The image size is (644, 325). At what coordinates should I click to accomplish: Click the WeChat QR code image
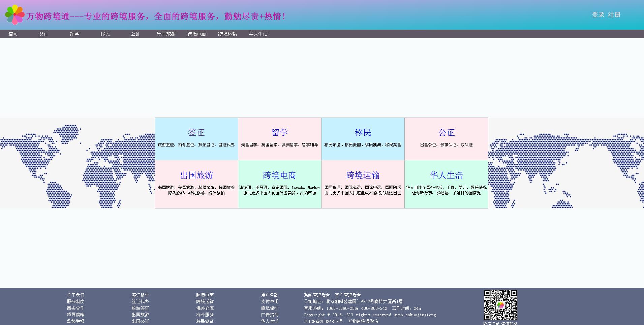(x=500, y=305)
